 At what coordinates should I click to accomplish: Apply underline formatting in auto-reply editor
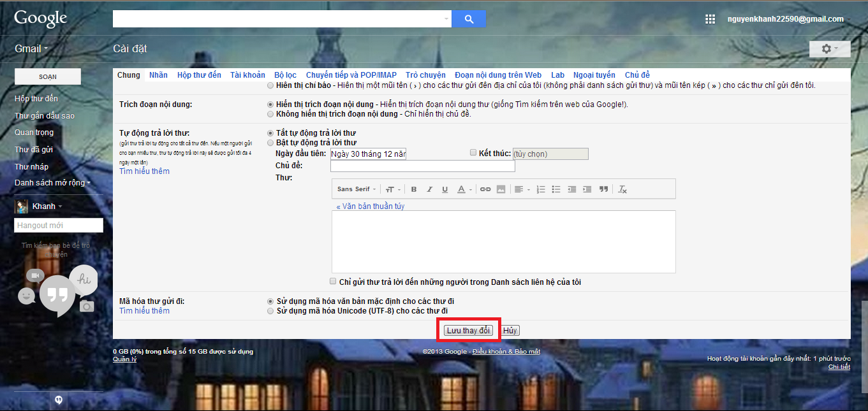pos(445,189)
